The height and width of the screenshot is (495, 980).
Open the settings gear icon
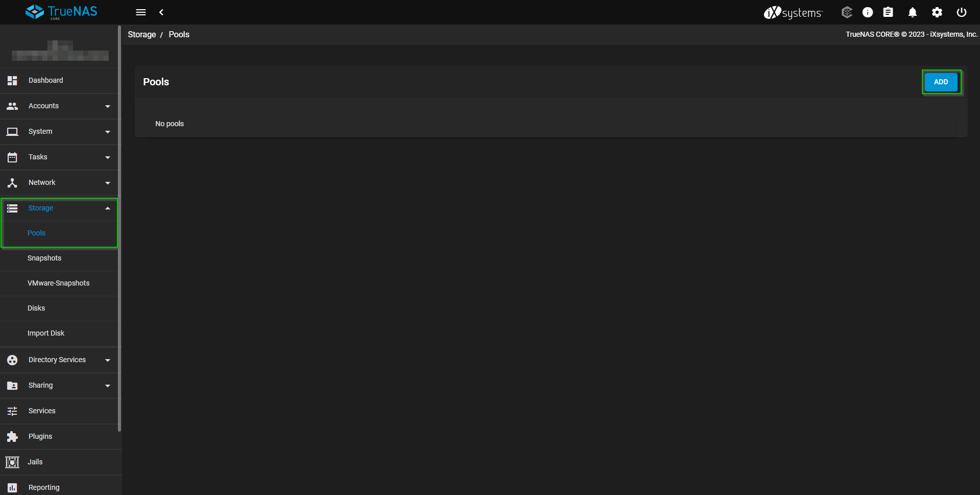click(x=937, y=12)
